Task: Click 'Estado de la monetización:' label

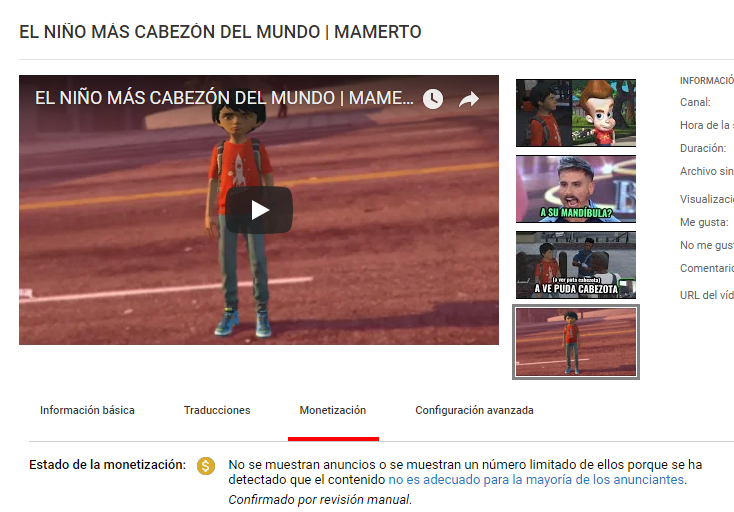Action: tap(107, 465)
